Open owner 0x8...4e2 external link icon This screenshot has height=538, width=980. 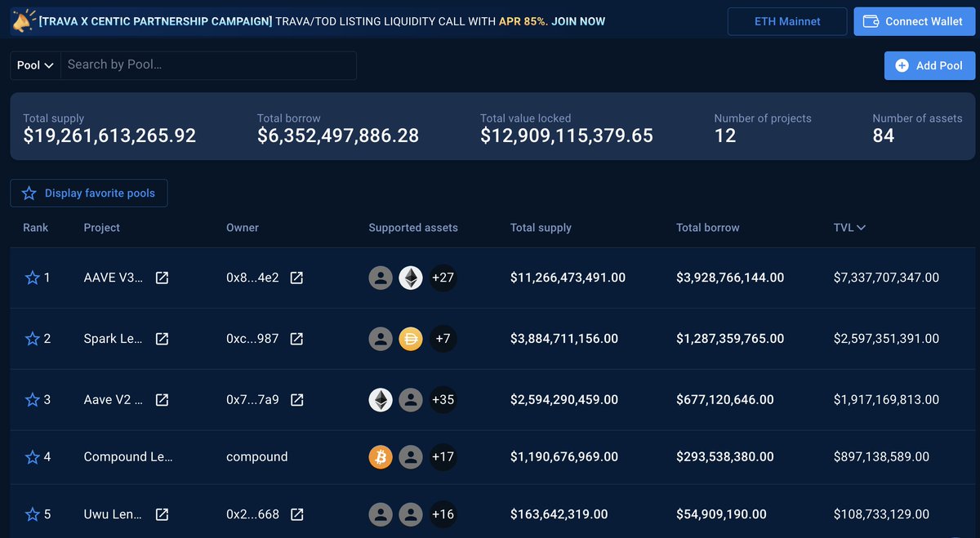[x=296, y=278]
